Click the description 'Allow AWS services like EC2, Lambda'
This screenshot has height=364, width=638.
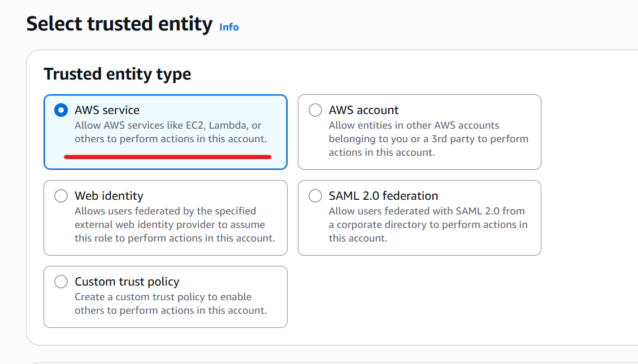click(x=160, y=125)
